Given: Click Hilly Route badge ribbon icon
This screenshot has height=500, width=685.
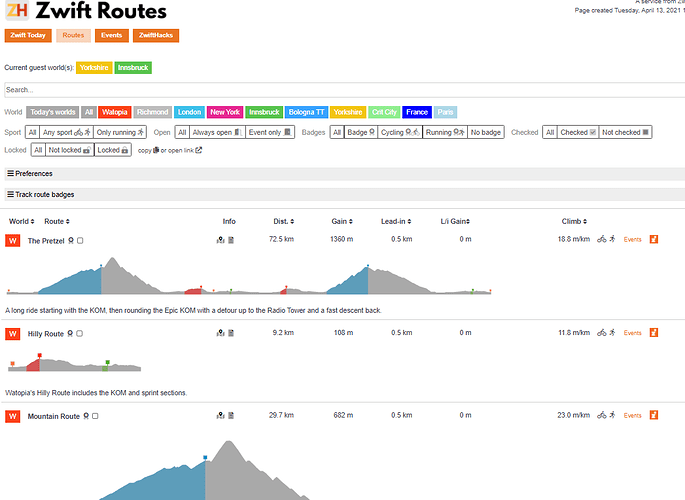Looking at the screenshot, I should 70,334.
